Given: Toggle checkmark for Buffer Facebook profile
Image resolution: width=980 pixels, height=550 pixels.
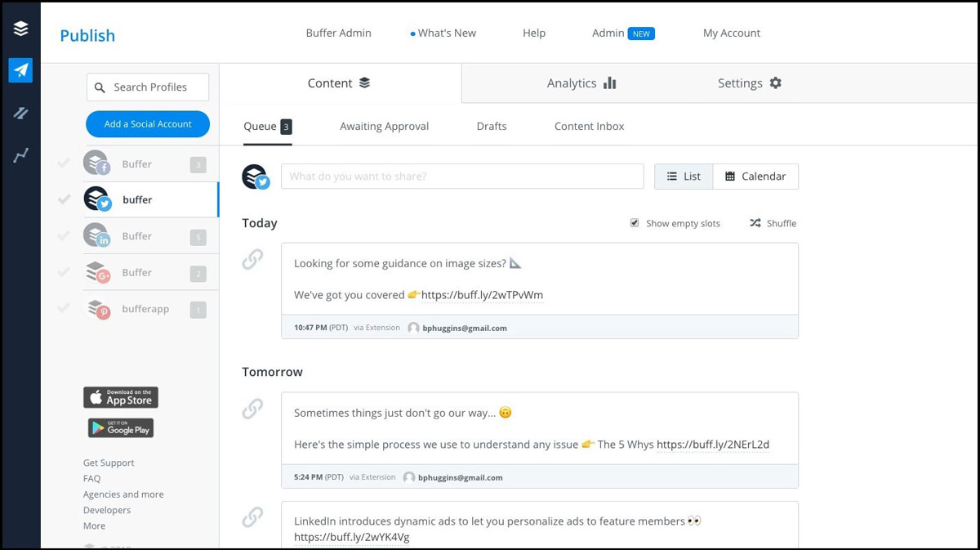Looking at the screenshot, I should 63,163.
